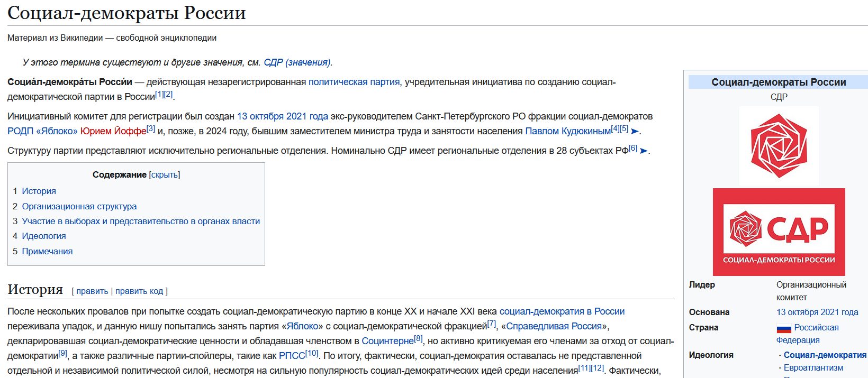868x378 pixels.
Task: Open Социал-демократия link in infobox ideology
Action: pos(825,355)
